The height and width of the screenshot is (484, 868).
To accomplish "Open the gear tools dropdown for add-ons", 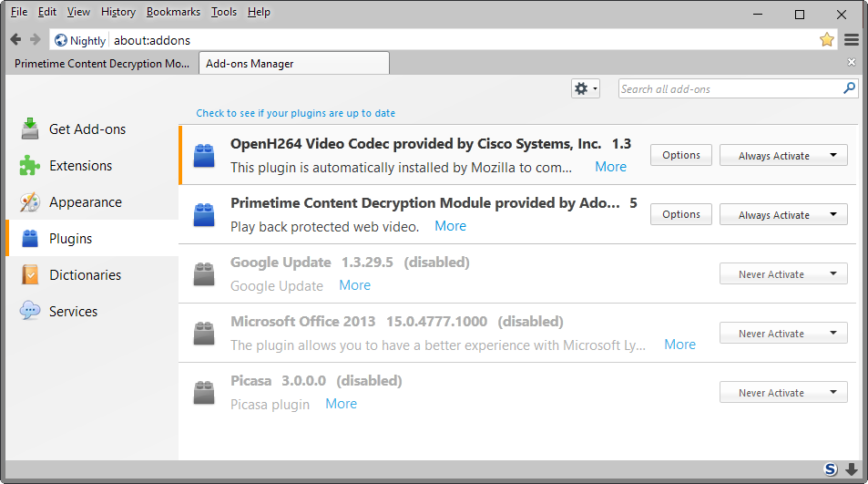I will (x=585, y=88).
